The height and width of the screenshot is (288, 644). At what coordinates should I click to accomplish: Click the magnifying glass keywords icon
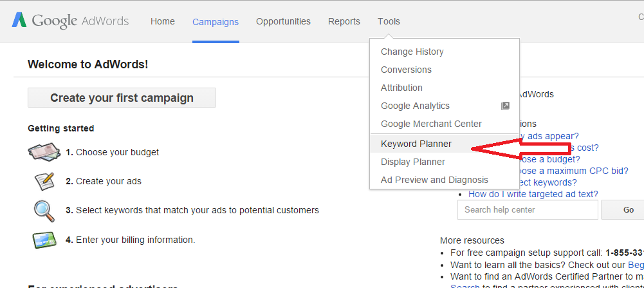(x=44, y=211)
